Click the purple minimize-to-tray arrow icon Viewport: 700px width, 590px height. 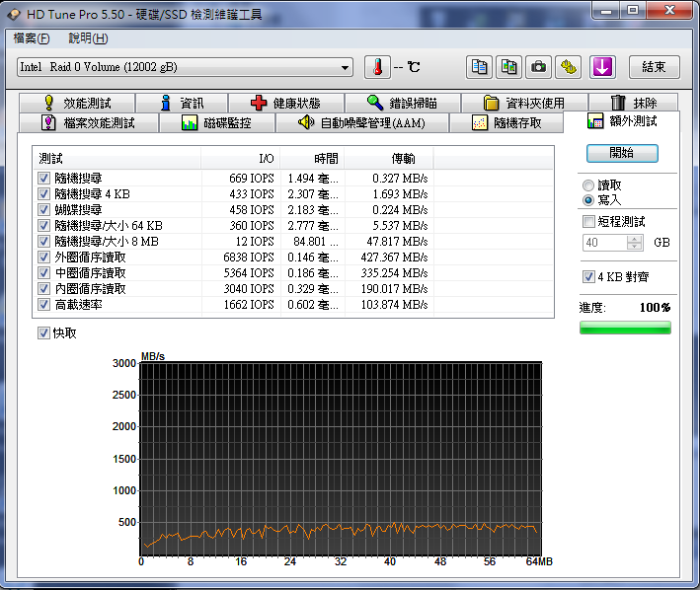click(x=602, y=67)
